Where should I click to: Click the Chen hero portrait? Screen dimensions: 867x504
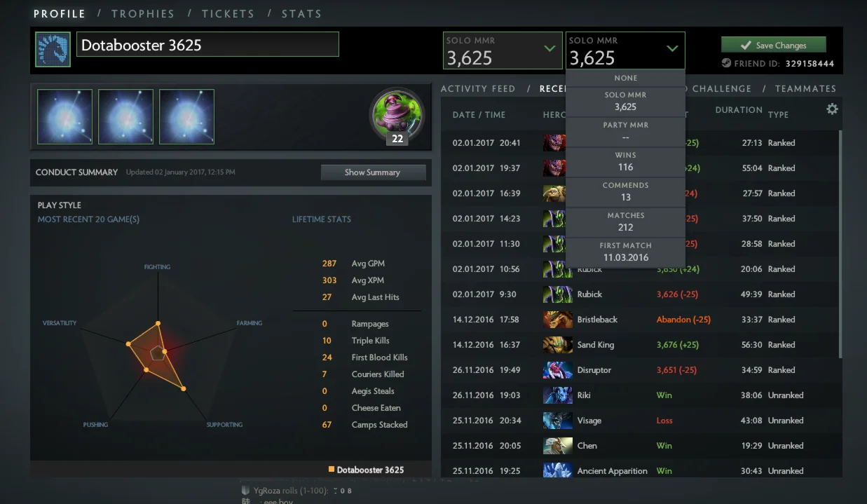(558, 446)
